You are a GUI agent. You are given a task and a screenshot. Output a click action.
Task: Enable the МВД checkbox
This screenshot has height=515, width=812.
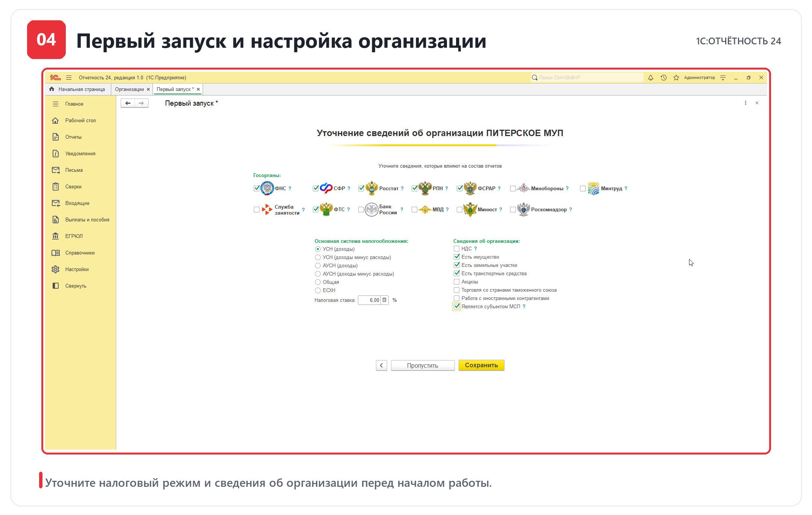point(414,209)
